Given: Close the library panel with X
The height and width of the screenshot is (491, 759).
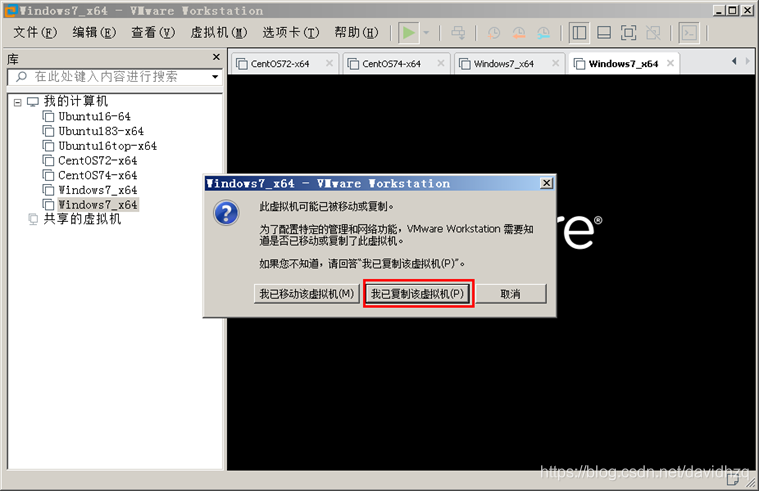Looking at the screenshot, I should [x=216, y=59].
